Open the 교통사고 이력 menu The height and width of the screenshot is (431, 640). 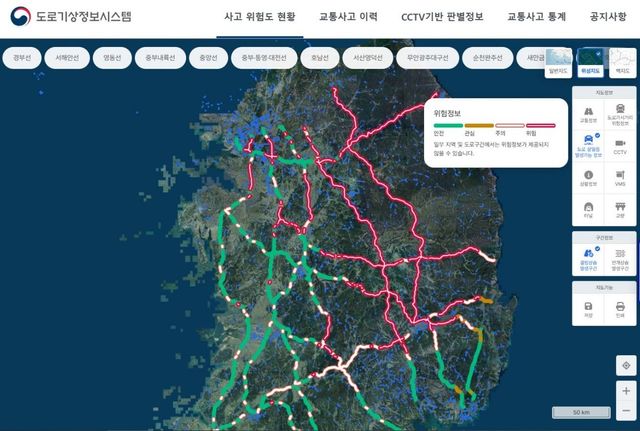348,17
